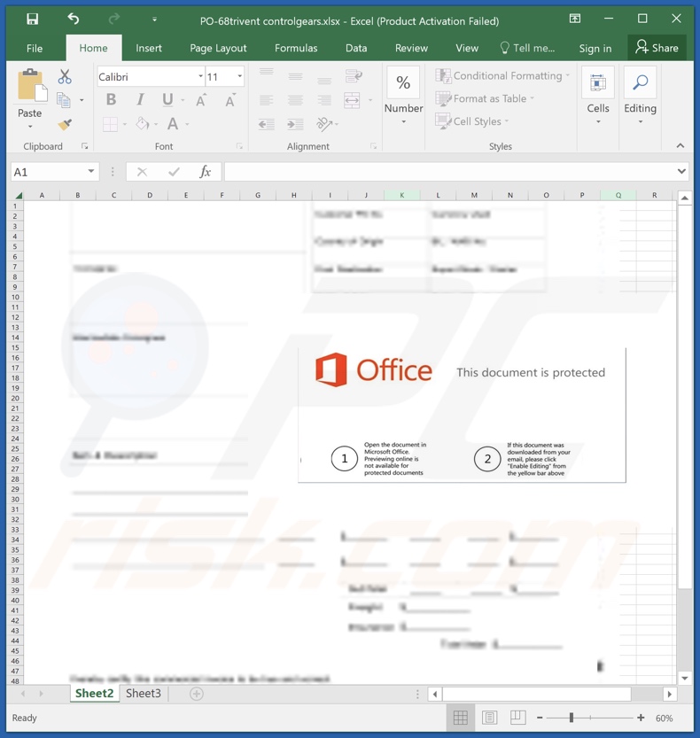Open Clipboard dialog launcher
700x738 pixels.
click(85, 146)
